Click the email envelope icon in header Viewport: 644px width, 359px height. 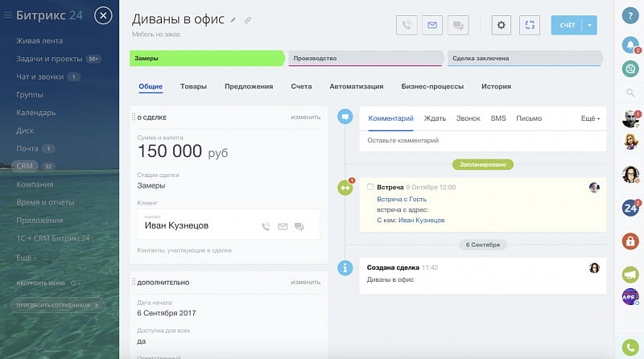coord(432,25)
